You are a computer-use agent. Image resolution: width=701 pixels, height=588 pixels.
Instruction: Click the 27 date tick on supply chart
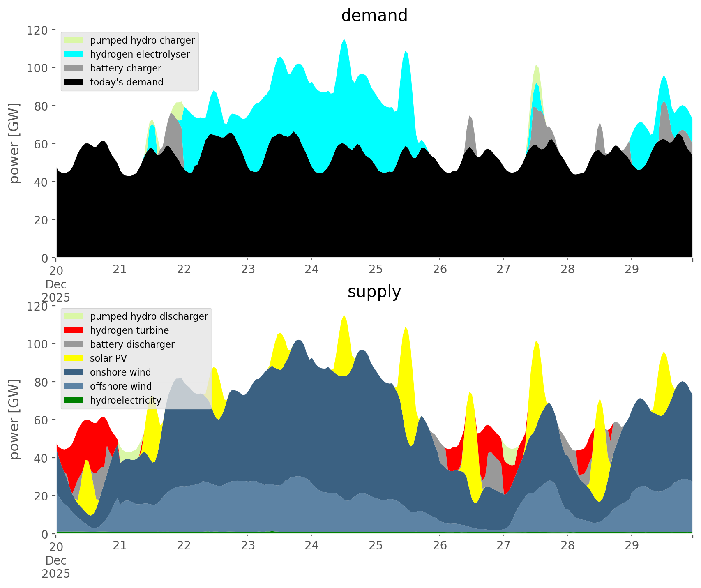503,546
